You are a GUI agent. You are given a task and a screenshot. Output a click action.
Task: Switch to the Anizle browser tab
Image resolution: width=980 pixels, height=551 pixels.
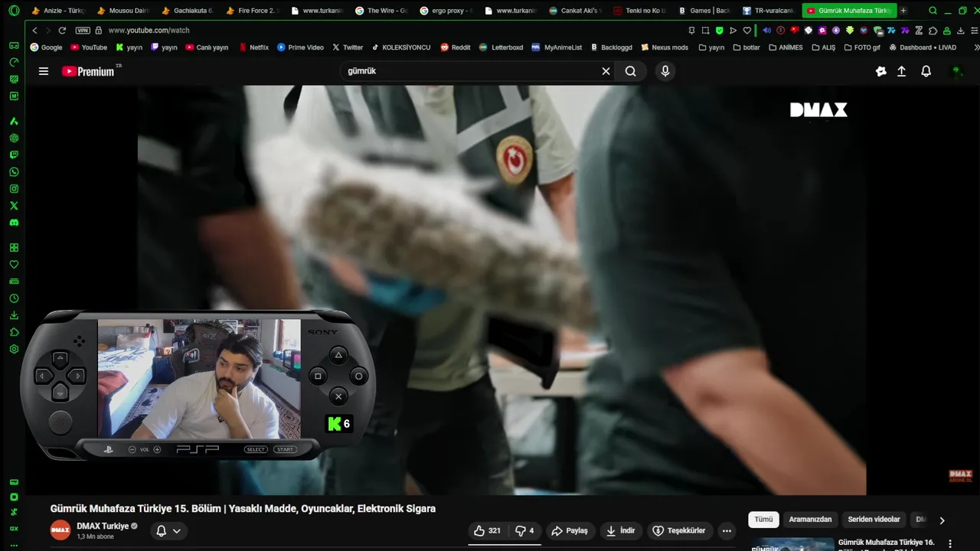tap(58, 11)
